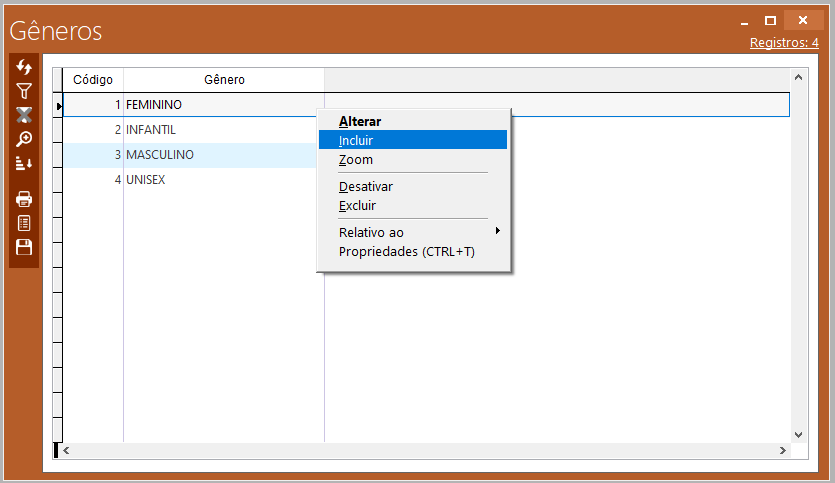Select Incluir in the context menu
Viewport: 835px width, 483px height.
pos(356,140)
